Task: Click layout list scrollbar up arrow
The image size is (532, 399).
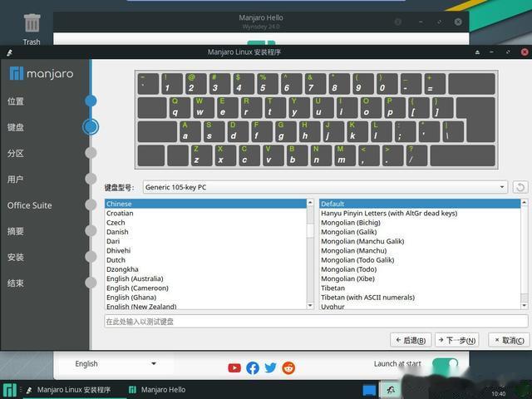Action: pos(310,203)
